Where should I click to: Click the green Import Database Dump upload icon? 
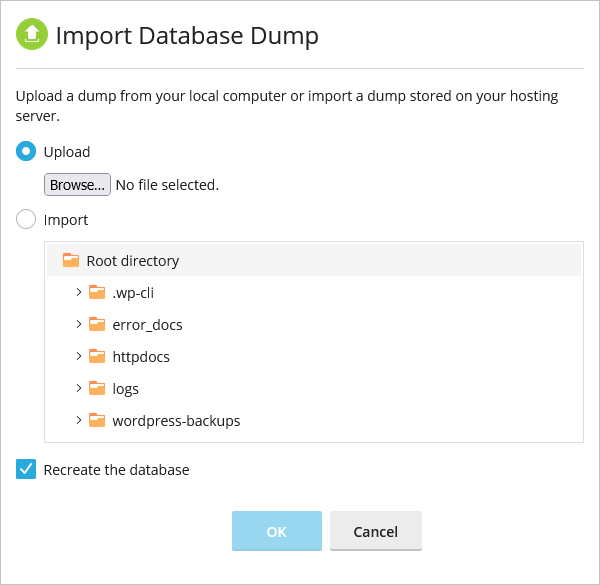(x=32, y=34)
